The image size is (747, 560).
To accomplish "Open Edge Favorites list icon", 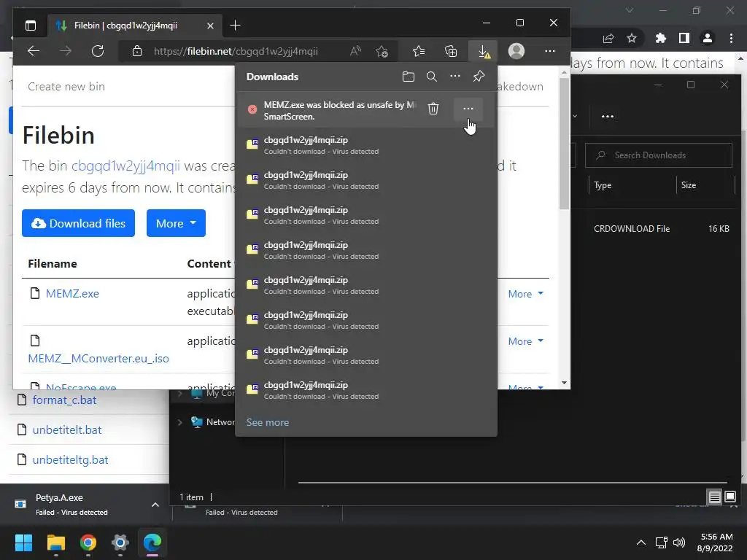I will (x=419, y=51).
